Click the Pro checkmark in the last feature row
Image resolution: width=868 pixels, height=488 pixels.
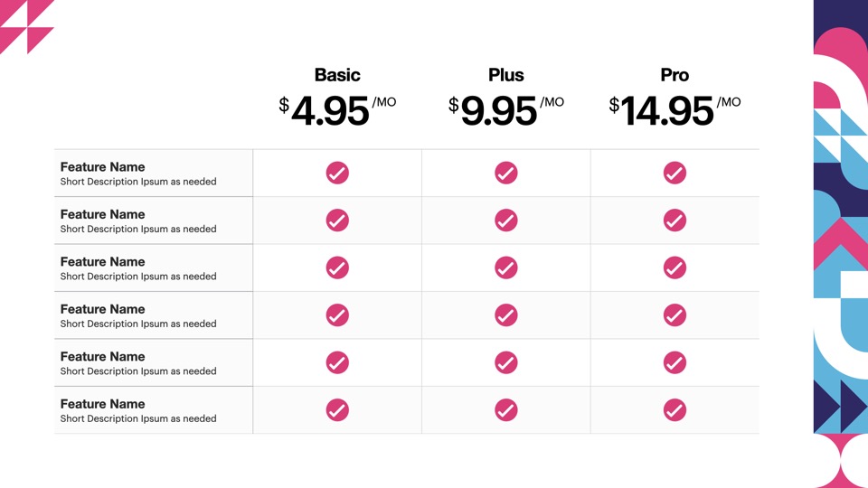click(675, 409)
